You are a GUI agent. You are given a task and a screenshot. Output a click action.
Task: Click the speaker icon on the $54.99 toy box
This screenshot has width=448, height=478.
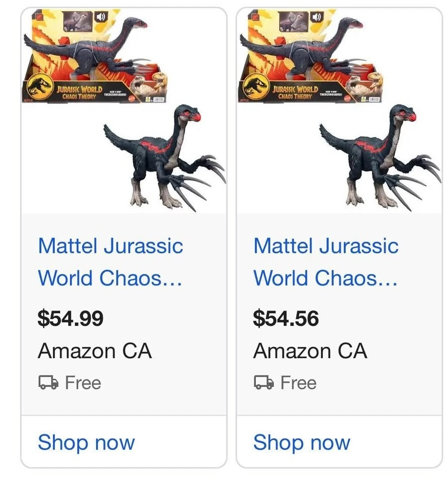(101, 16)
